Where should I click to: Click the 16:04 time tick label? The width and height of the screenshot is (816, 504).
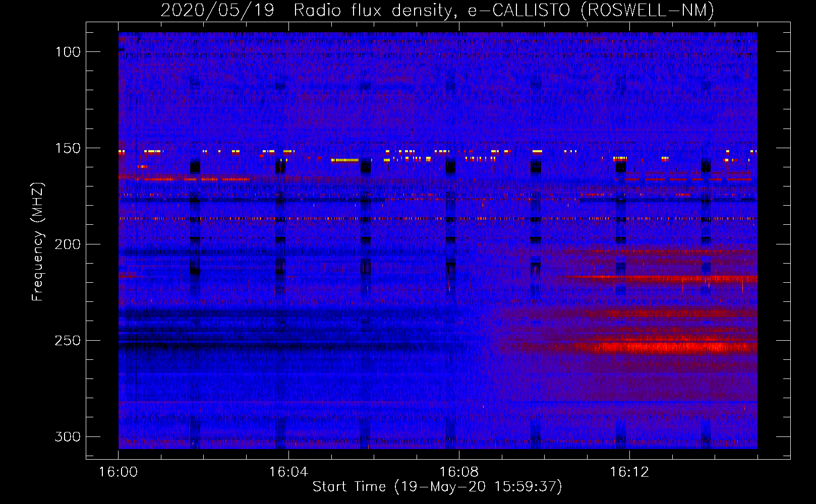click(x=288, y=472)
